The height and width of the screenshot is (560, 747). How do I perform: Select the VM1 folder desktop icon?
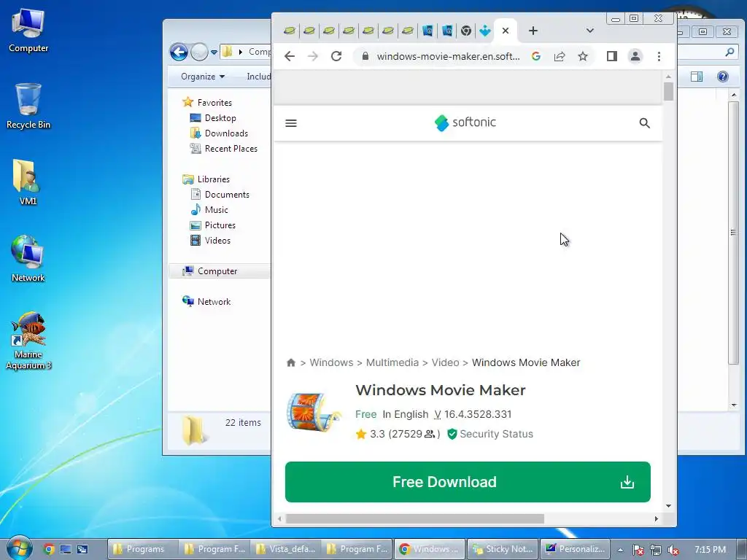28,182
